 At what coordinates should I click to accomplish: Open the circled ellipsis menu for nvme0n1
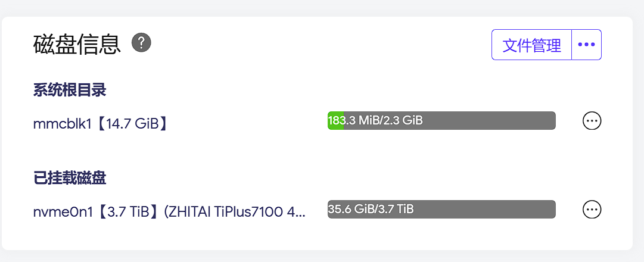pyautogui.click(x=592, y=210)
